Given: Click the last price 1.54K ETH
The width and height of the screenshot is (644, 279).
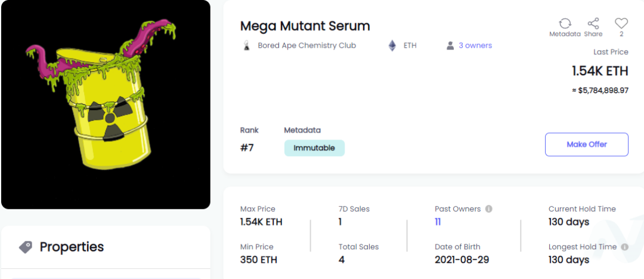Looking at the screenshot, I should point(600,71).
